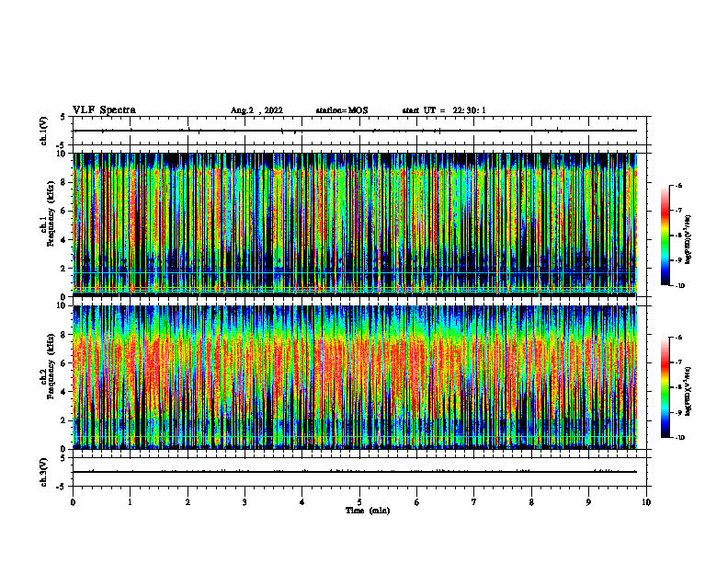
Task: Click tick "4" on the Time axis
Action: (x=302, y=502)
